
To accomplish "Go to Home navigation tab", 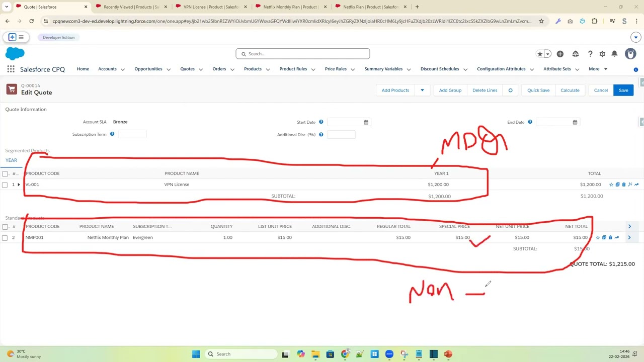I will 83,69.
